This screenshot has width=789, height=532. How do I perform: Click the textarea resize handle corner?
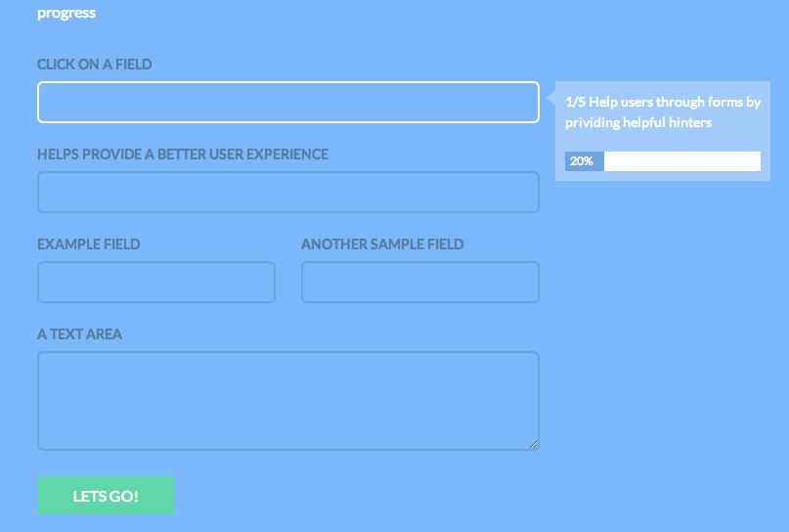click(x=534, y=444)
